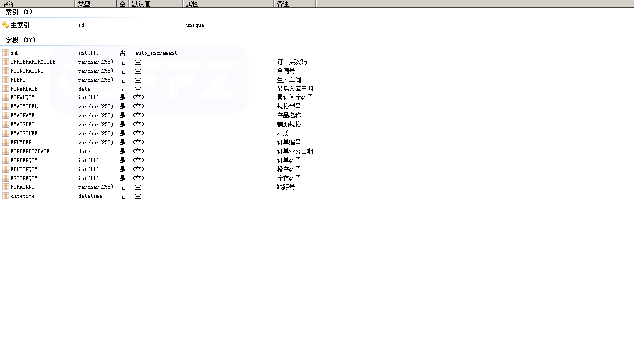Click the 类型 column header

click(96, 4)
